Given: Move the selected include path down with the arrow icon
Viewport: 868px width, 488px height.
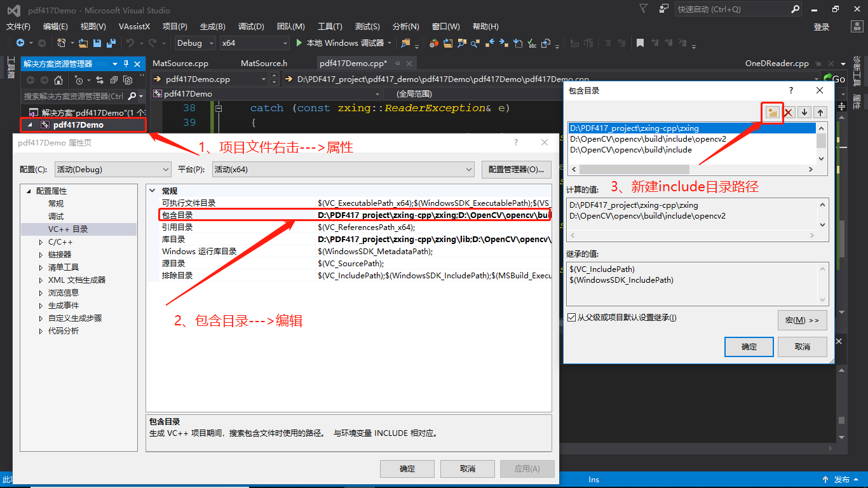Looking at the screenshot, I should pos(804,112).
